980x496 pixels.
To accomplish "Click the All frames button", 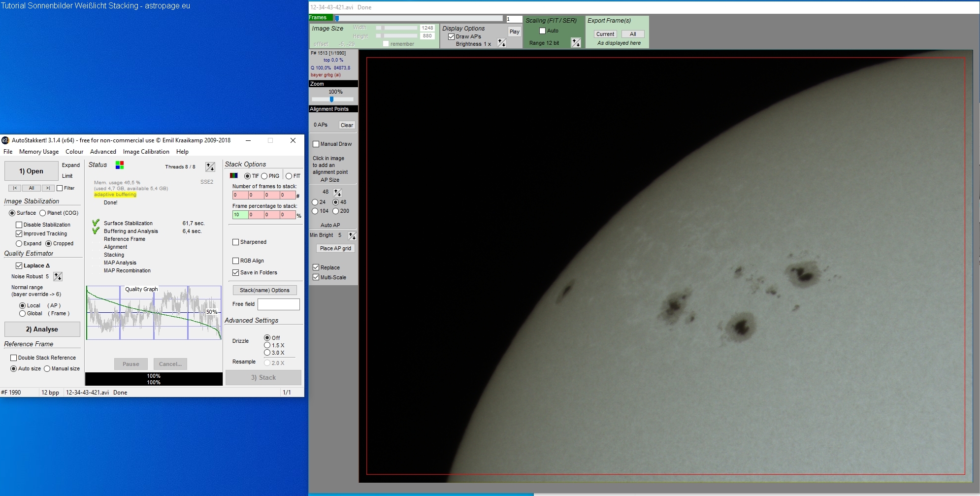I will [x=32, y=188].
